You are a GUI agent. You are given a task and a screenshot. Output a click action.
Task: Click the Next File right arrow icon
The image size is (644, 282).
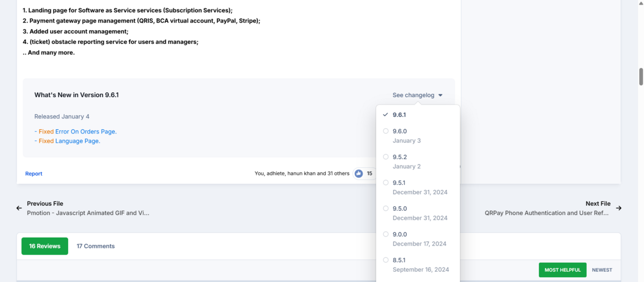tap(619, 208)
